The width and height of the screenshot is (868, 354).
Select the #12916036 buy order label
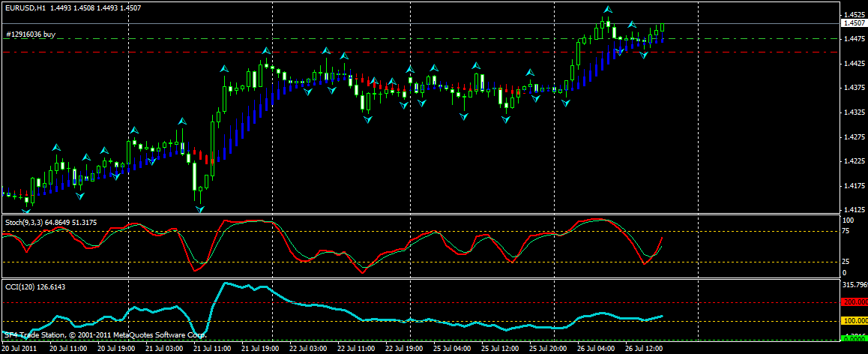(x=31, y=34)
